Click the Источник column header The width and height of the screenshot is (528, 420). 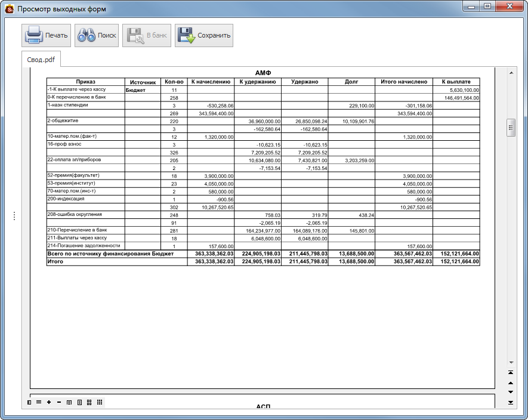tap(143, 82)
